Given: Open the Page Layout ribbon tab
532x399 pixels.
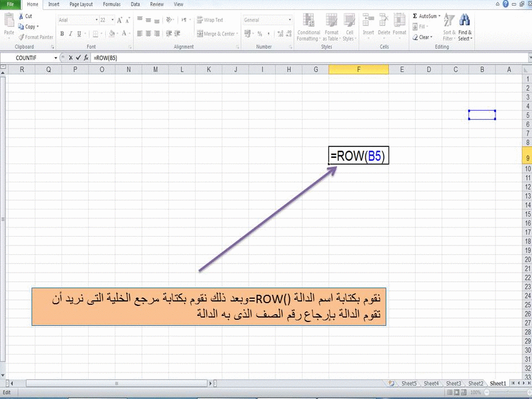Looking at the screenshot, I should (80, 4).
